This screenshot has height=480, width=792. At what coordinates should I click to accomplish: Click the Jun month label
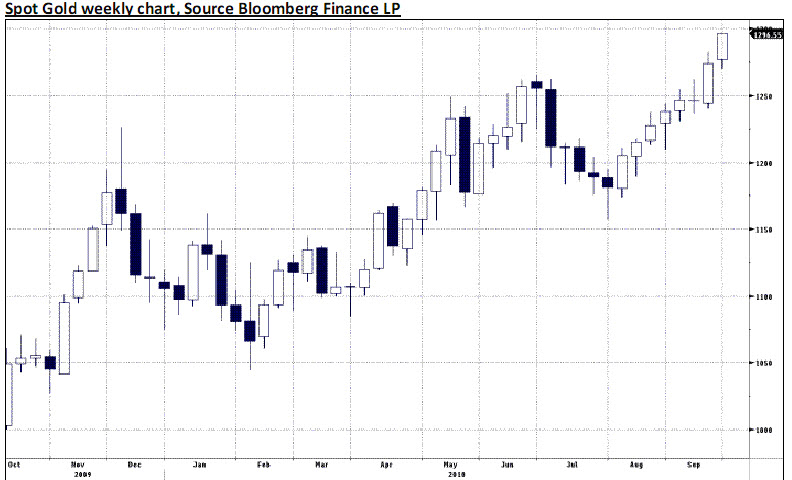(x=507, y=464)
